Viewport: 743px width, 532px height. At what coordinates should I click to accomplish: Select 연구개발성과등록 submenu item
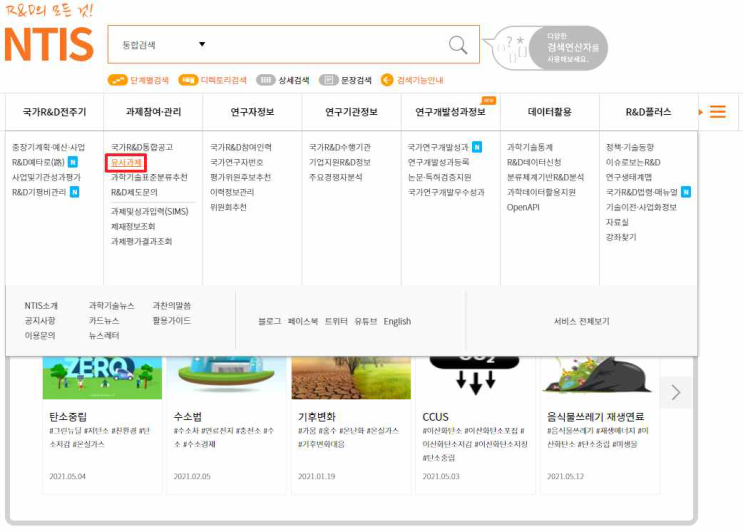(x=438, y=162)
